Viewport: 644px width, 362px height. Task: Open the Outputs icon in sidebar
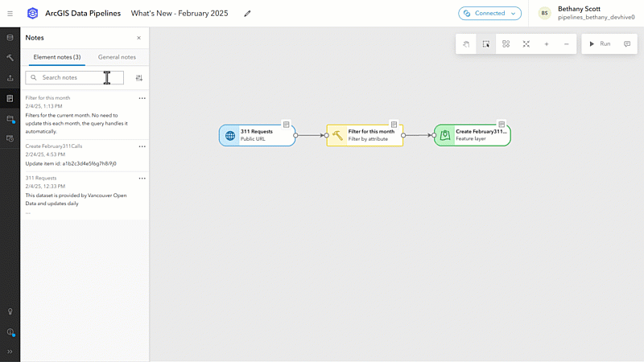[x=10, y=78]
